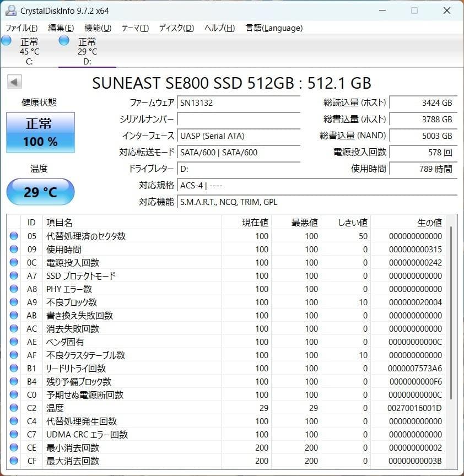
Task: Click the features field S.M.A.R.T., NCQ, TRIM, GPL
Action: click(x=317, y=202)
